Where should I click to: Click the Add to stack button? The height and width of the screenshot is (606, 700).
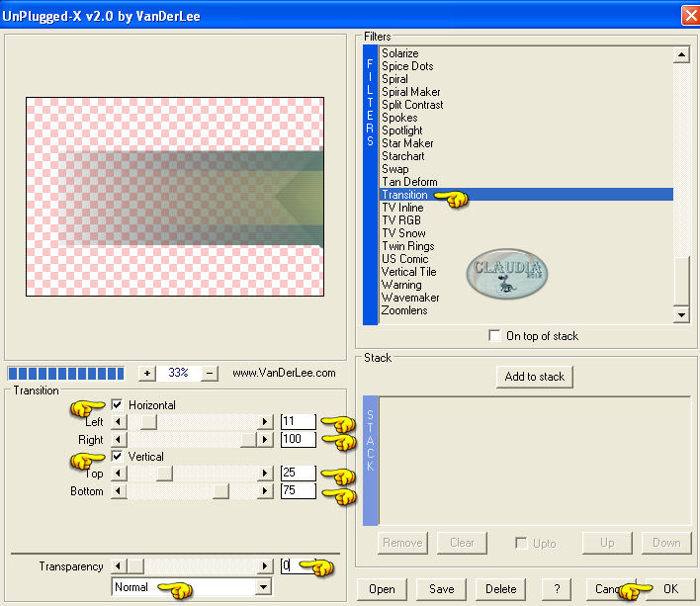534,377
